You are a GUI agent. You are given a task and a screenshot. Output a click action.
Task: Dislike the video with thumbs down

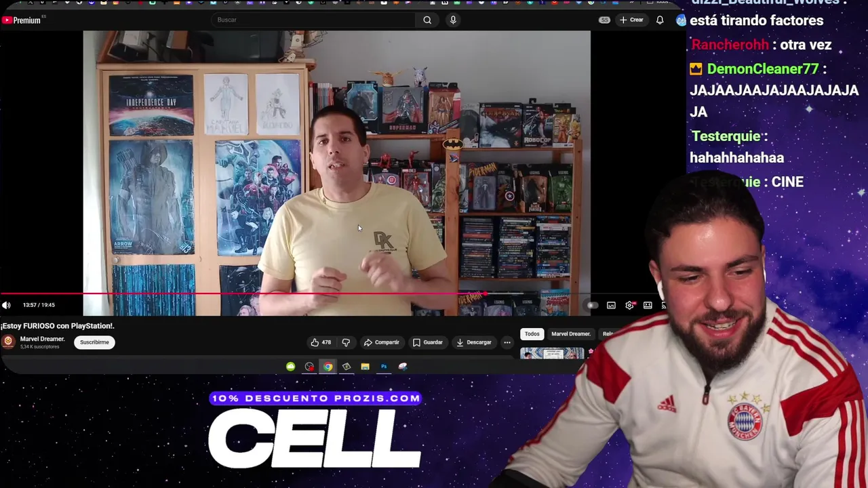coord(346,342)
